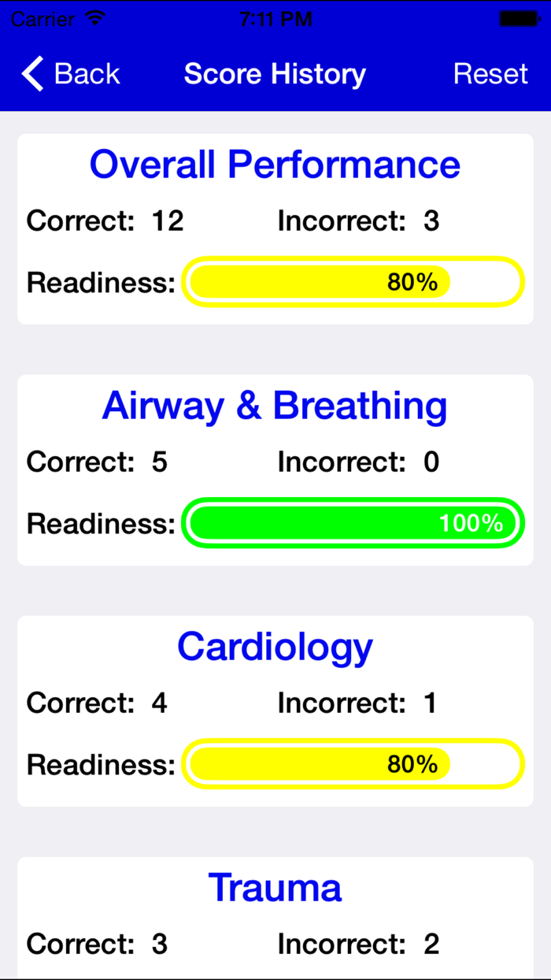Tap the Back button label
Viewport: 551px width, 980px height.
pos(87,73)
